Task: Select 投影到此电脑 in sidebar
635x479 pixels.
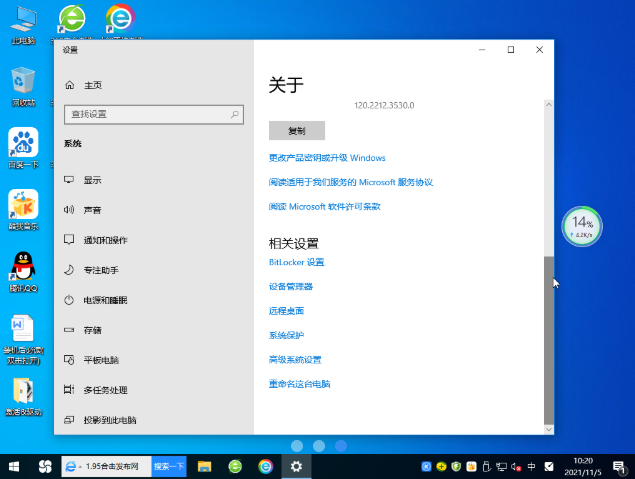Action: [109, 420]
